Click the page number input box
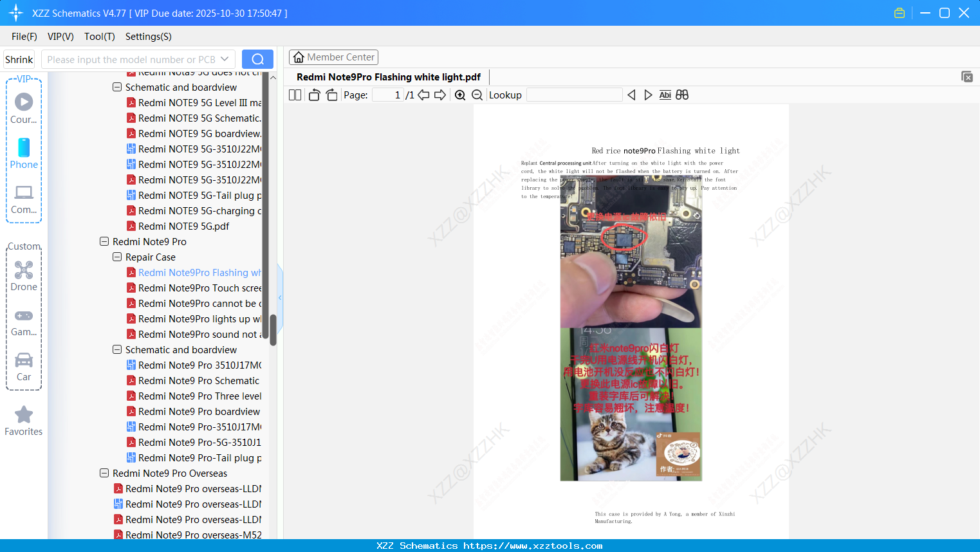Image resolution: width=980 pixels, height=552 pixels. click(x=388, y=95)
